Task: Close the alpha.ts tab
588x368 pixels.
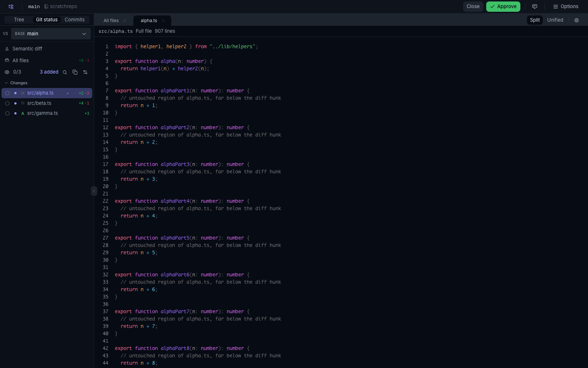Action: [163, 21]
